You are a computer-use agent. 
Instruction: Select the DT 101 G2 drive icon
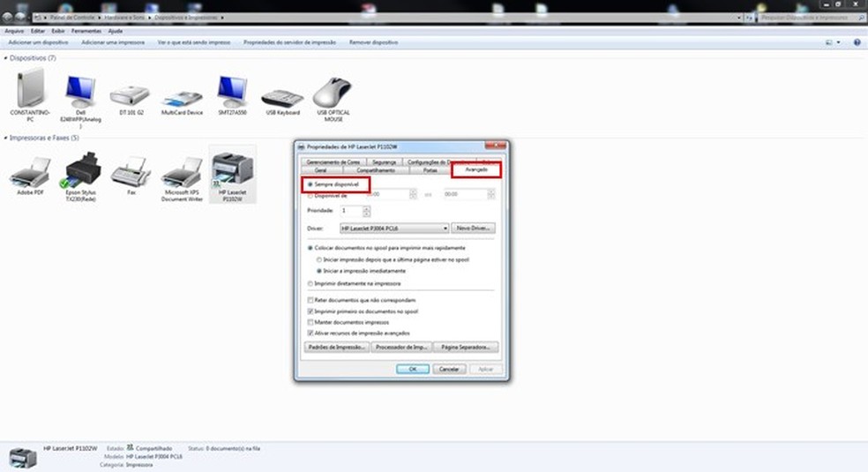pyautogui.click(x=131, y=95)
